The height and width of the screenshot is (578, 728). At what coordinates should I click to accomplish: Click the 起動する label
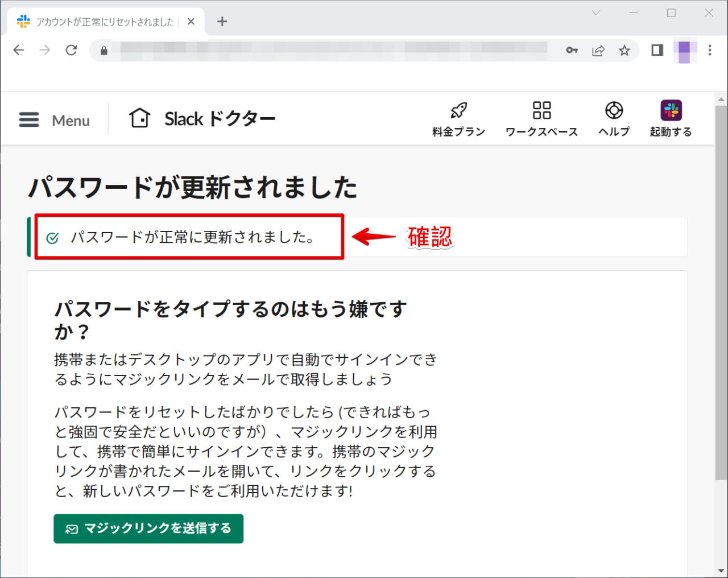[x=671, y=132]
